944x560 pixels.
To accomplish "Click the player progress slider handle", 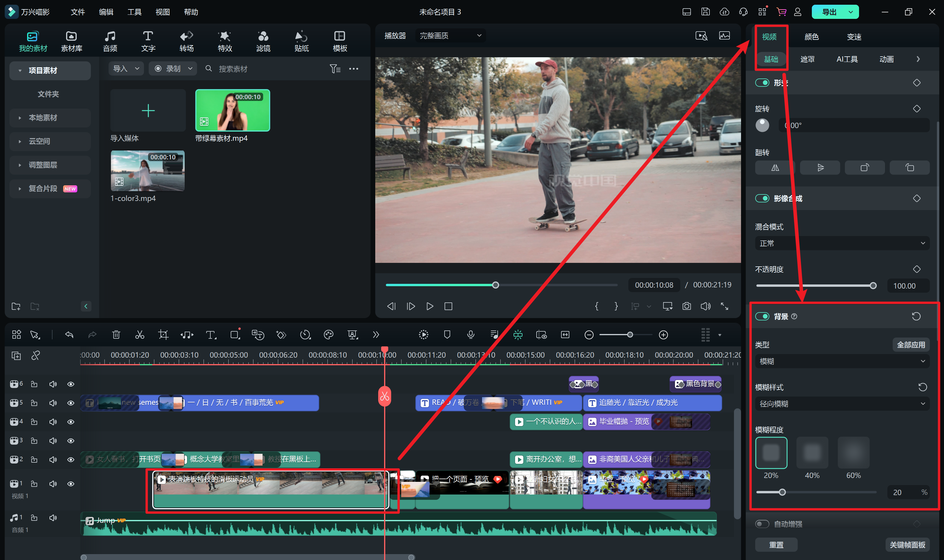I will 495,285.
